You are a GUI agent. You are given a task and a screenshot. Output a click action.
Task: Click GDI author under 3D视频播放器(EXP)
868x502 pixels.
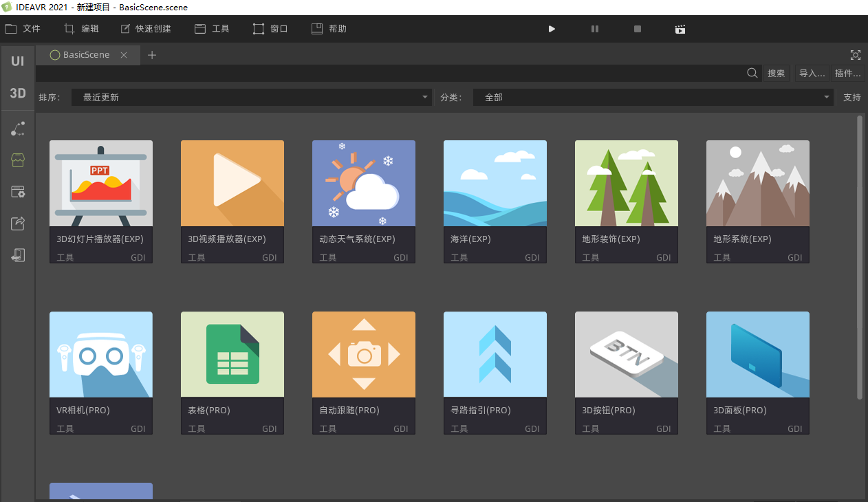270,258
